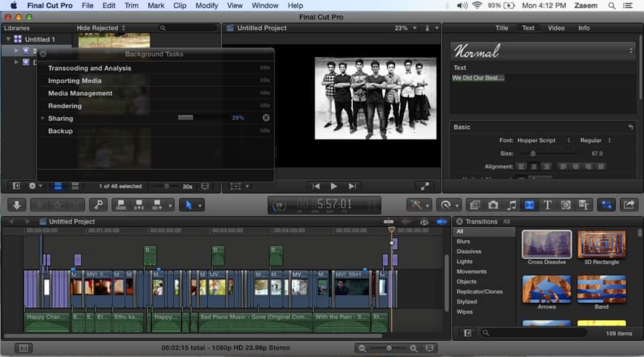
Task: Switch browser to filmstrip view
Action: (58, 186)
